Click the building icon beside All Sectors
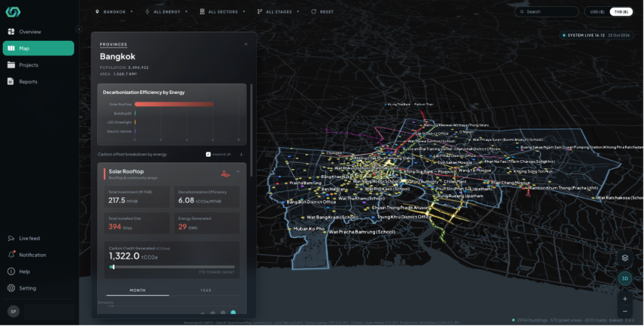This screenshot has height=326, width=644. 202,12
